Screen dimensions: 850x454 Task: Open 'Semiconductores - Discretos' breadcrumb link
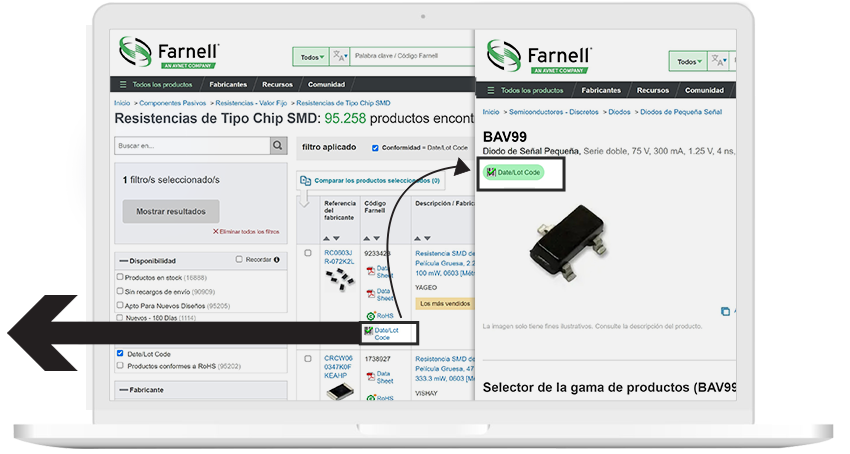click(553, 112)
